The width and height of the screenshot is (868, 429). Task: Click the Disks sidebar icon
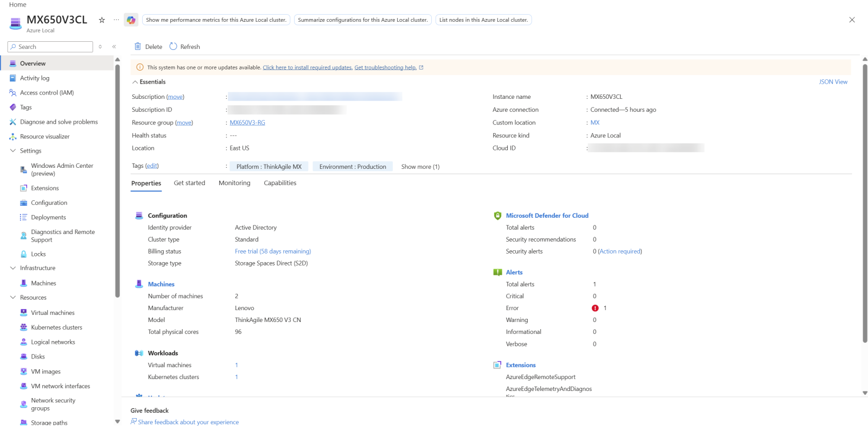24,357
